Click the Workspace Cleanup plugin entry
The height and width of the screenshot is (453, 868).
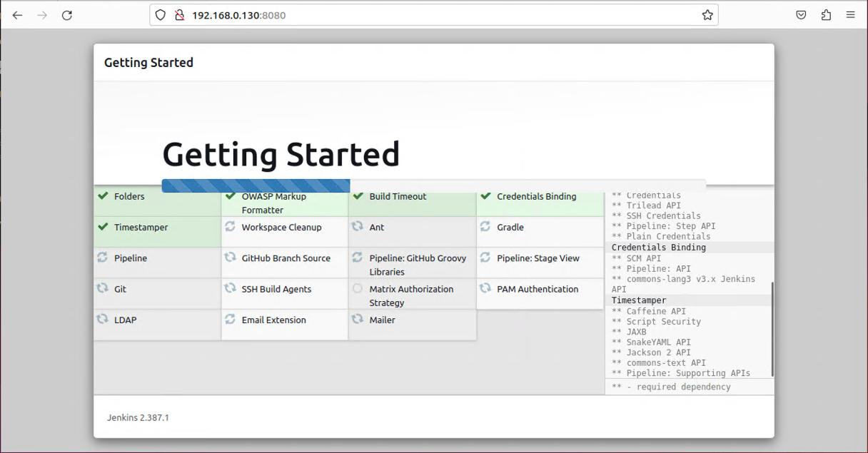point(281,228)
